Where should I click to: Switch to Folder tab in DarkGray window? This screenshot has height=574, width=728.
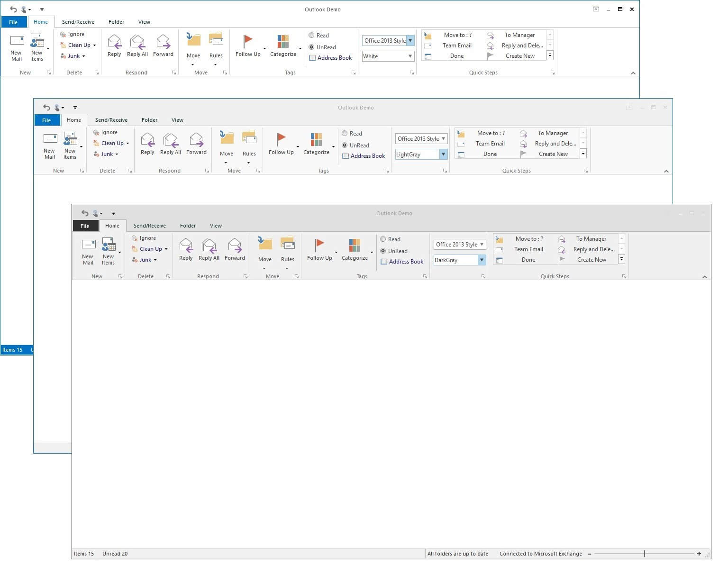coord(188,226)
